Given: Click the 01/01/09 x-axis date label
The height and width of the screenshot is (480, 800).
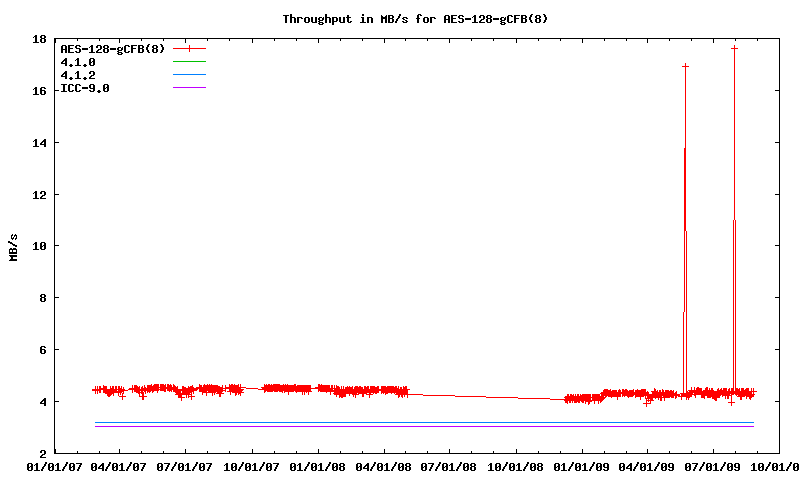Looking at the screenshot, I should pos(581,466).
